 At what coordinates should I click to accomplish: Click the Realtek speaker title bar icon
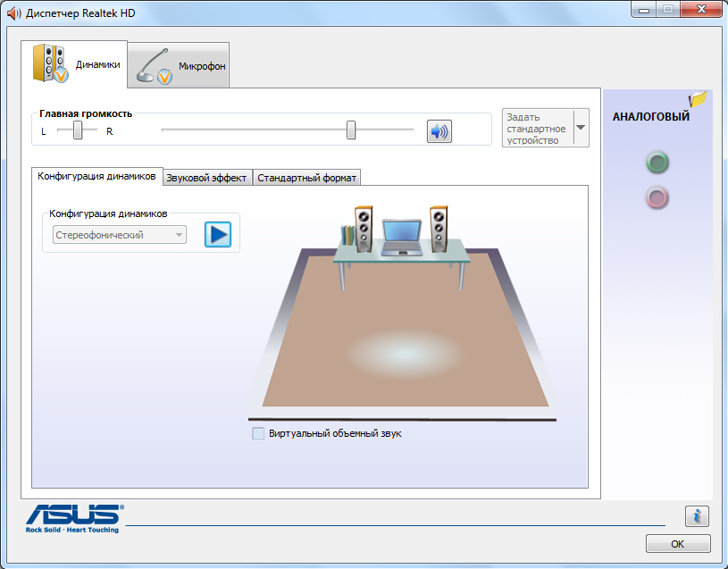pyautogui.click(x=14, y=13)
